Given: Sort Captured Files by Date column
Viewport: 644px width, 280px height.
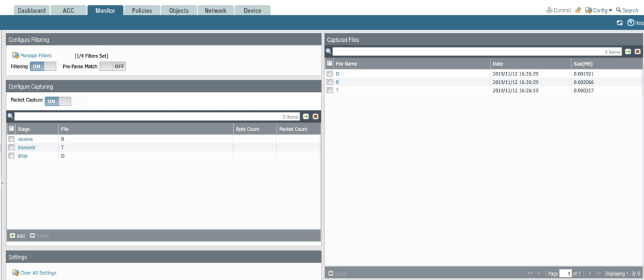Looking at the screenshot, I should coord(531,64).
